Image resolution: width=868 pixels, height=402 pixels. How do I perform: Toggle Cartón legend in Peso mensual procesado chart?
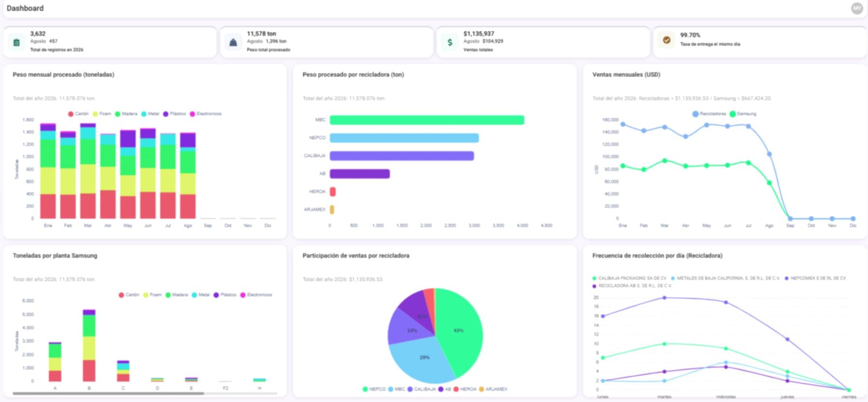coord(78,114)
